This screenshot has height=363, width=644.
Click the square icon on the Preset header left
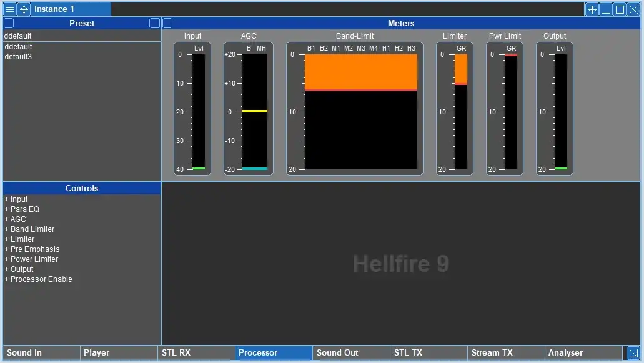(9, 23)
